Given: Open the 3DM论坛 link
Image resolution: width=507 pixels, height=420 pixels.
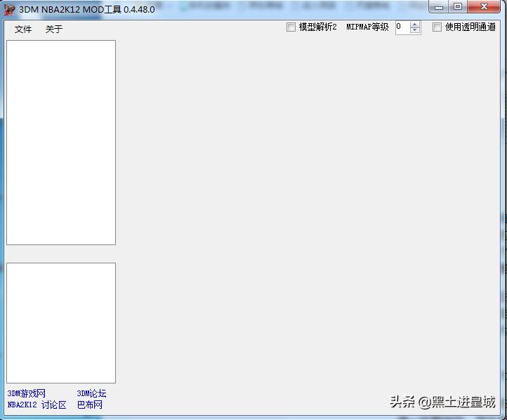Looking at the screenshot, I should (91, 393).
